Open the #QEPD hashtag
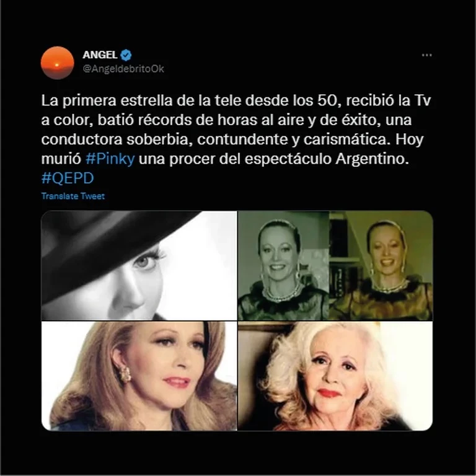This screenshot has width=476, height=476. click(68, 178)
